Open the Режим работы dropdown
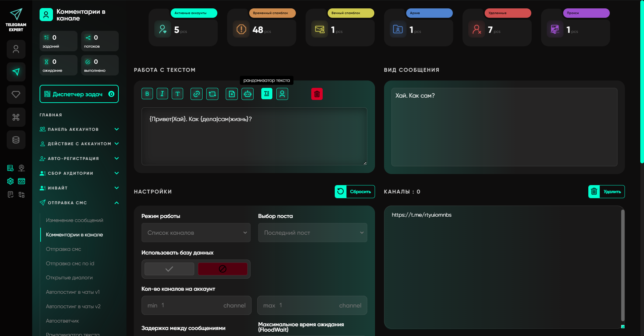644x336 pixels. tap(196, 233)
